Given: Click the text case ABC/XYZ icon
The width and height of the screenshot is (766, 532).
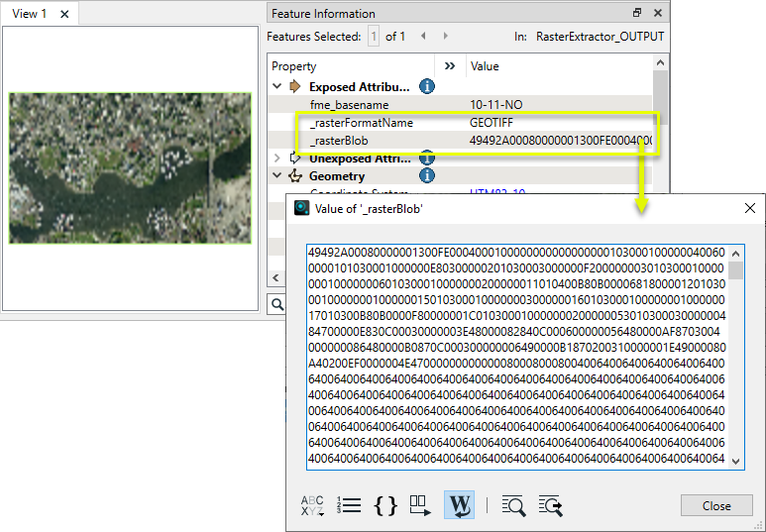Looking at the screenshot, I should (x=312, y=505).
